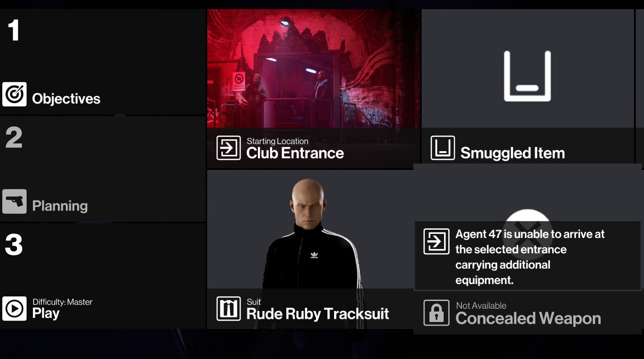Switch to the Planning step
This screenshot has width=644, height=359.
pos(103,169)
